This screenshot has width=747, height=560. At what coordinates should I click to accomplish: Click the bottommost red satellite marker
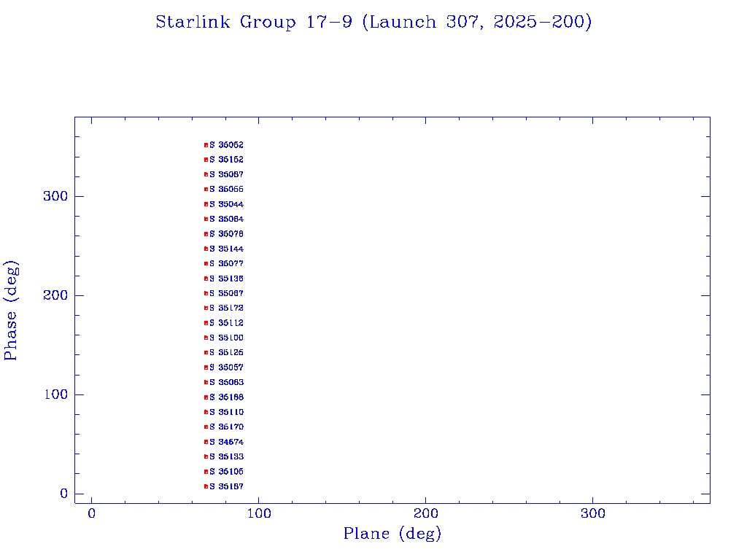coord(206,486)
